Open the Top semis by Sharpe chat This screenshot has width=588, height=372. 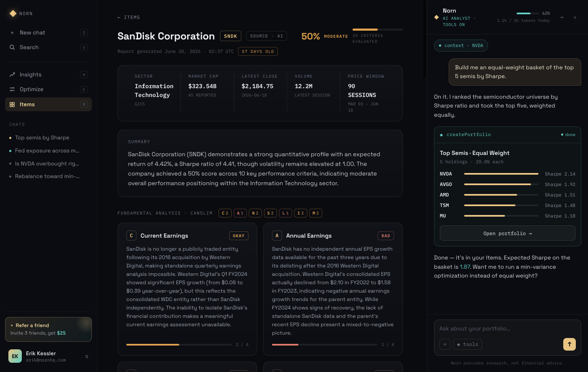[x=48, y=138]
